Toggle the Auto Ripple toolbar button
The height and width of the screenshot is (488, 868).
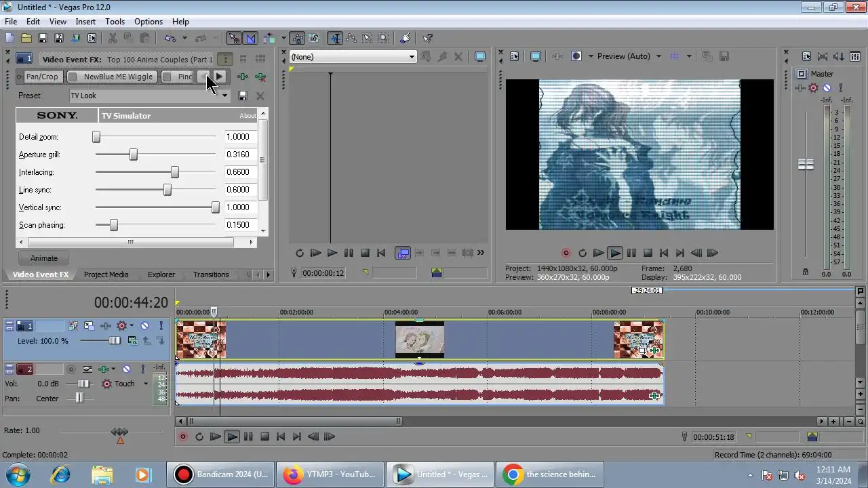(269, 39)
